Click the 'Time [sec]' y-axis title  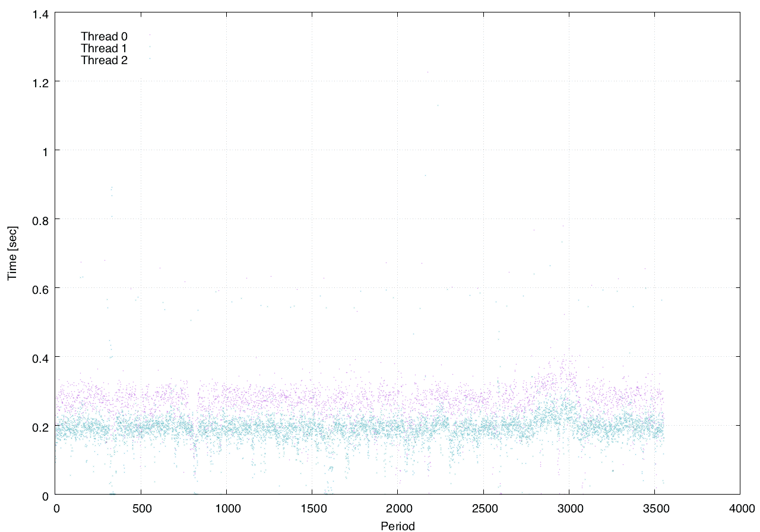12,253
